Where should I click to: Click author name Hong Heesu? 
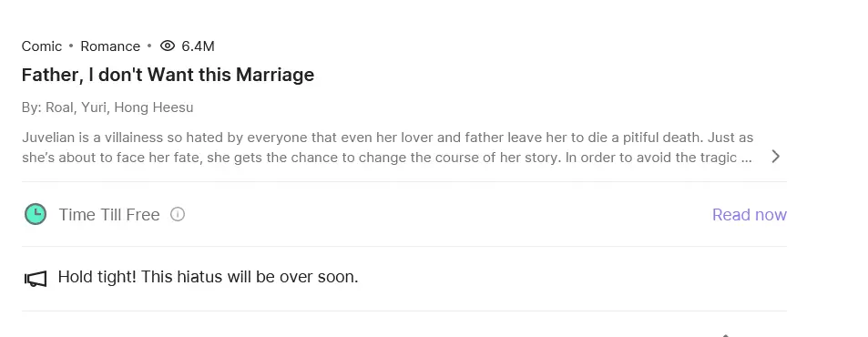click(153, 107)
